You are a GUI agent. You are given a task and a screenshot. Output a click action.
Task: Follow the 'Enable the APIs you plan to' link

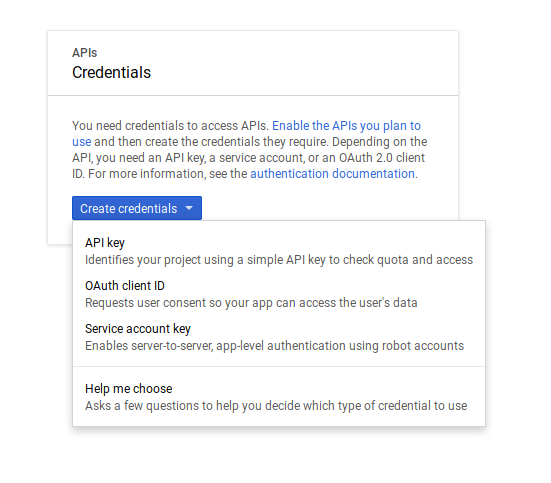[x=346, y=125]
